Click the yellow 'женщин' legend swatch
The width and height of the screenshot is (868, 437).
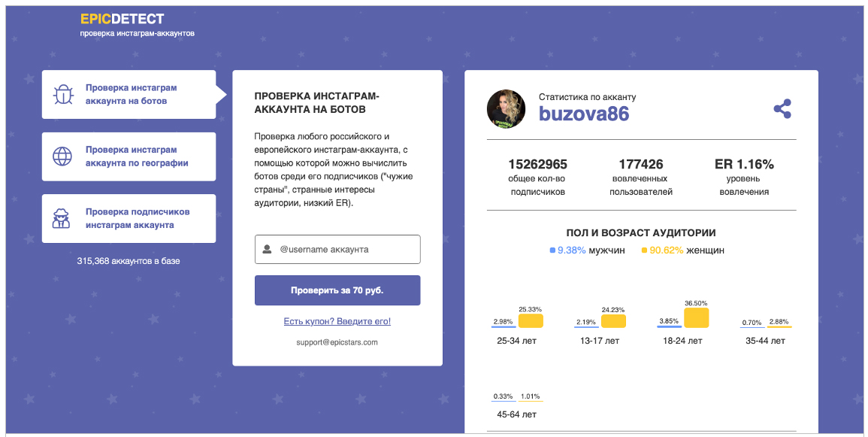pos(644,250)
